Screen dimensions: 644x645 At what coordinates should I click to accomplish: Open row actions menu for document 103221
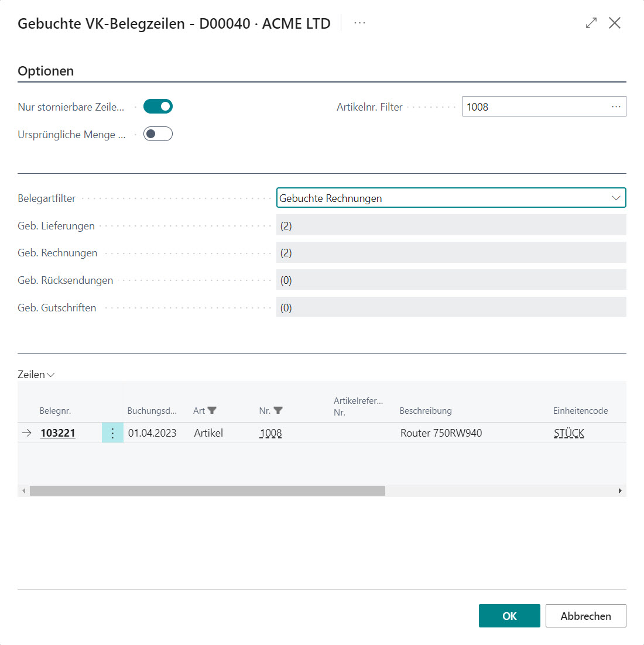tap(112, 433)
